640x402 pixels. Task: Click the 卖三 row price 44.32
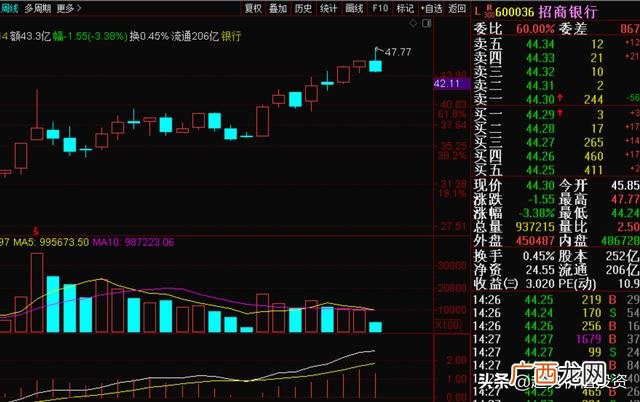pyautogui.click(x=540, y=72)
